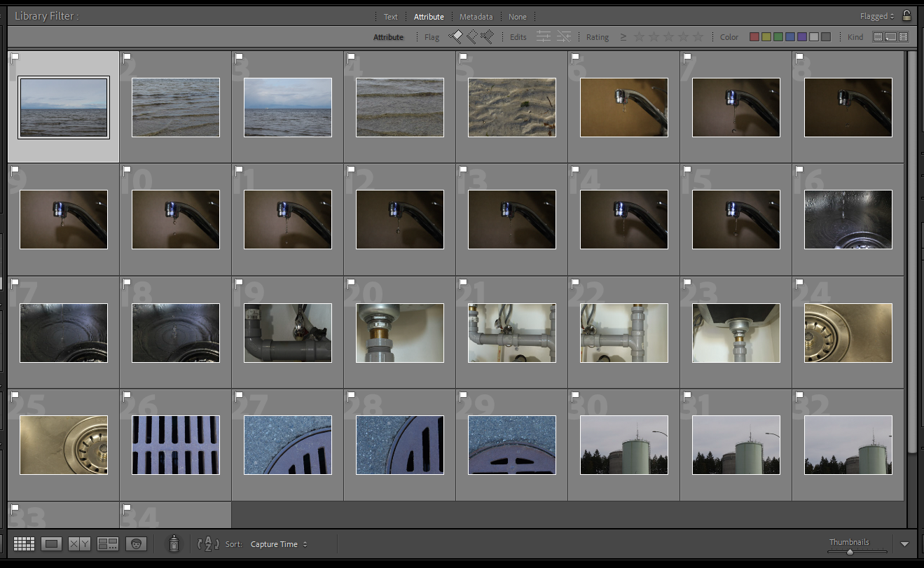
Task: Toggle the rejected photos flag filter
Action: [487, 37]
